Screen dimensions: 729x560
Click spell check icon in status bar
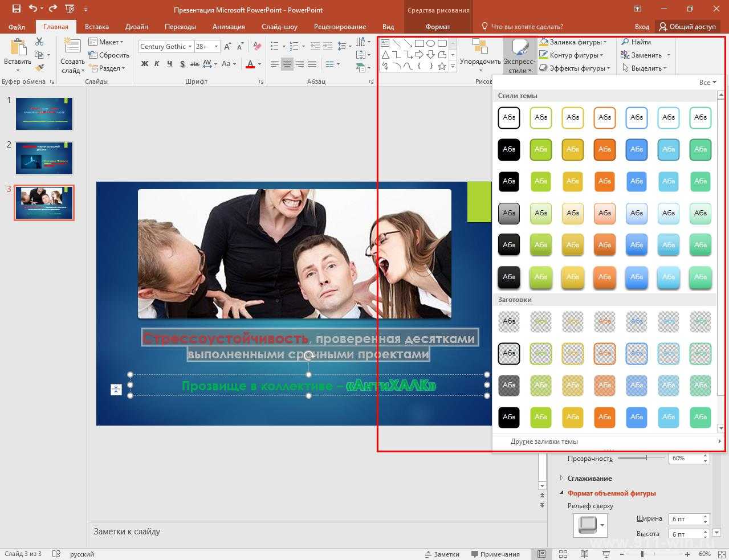tap(56, 554)
